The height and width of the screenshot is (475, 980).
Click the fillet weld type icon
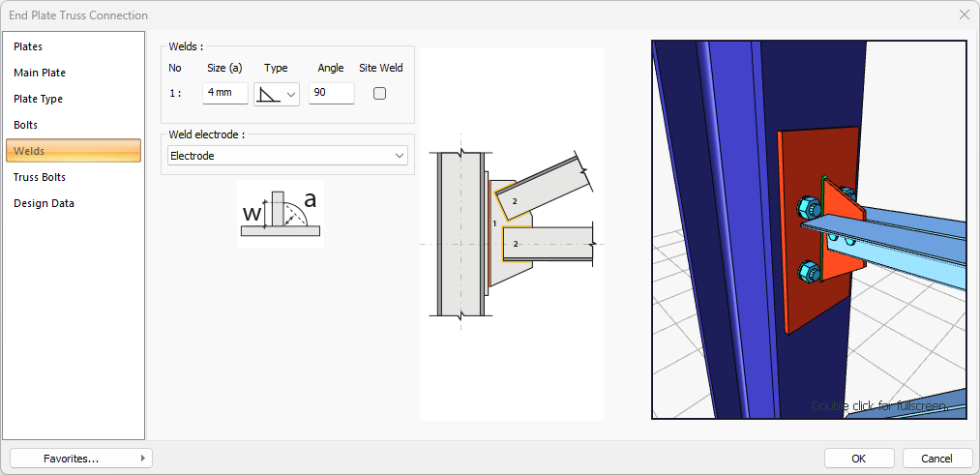270,94
